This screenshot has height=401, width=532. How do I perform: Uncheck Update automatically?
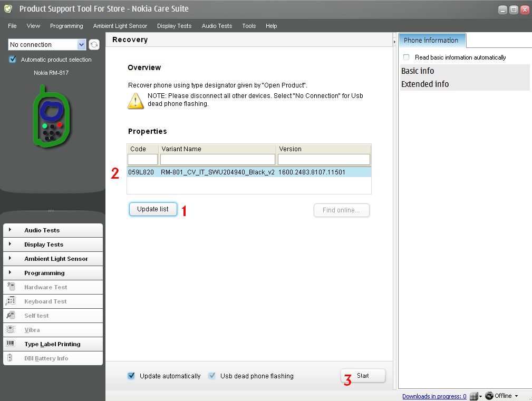[x=131, y=376]
